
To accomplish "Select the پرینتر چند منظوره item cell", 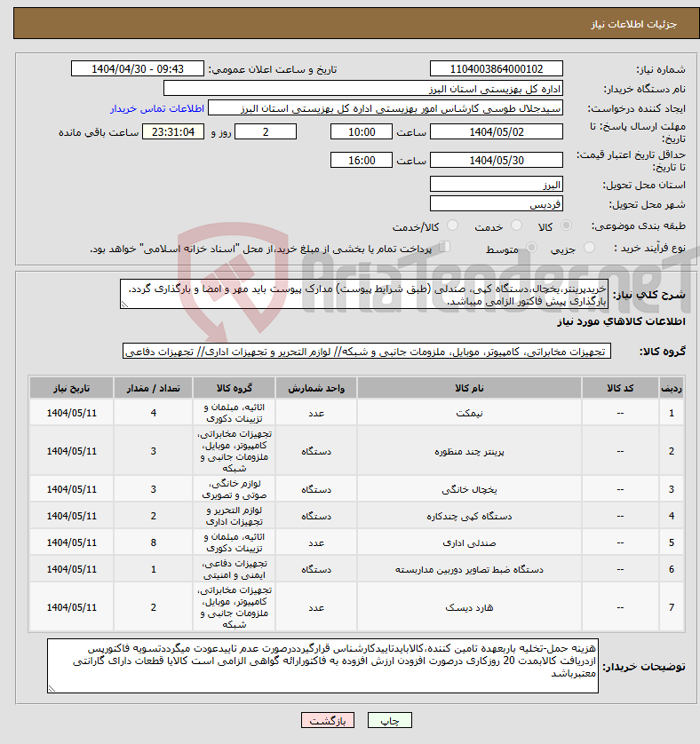I will [469, 451].
